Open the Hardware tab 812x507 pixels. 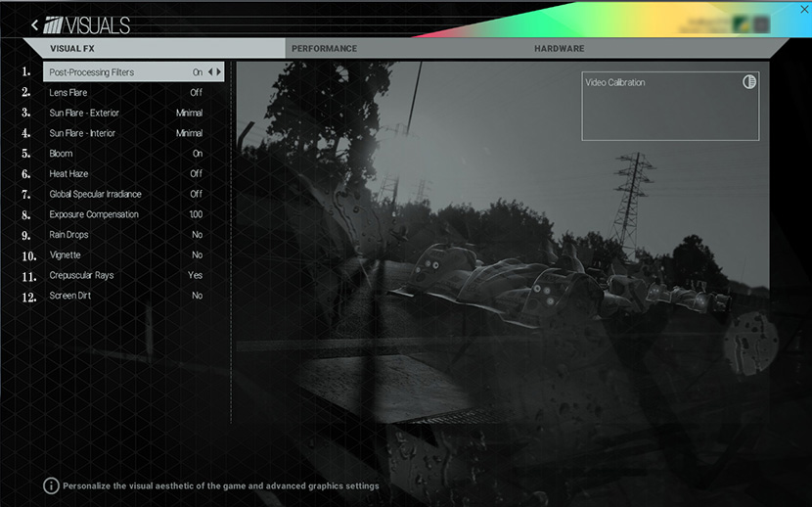(x=559, y=48)
